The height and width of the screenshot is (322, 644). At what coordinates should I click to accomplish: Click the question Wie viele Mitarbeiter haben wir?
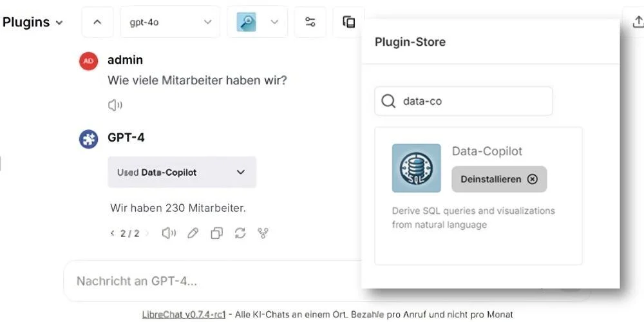click(x=197, y=80)
